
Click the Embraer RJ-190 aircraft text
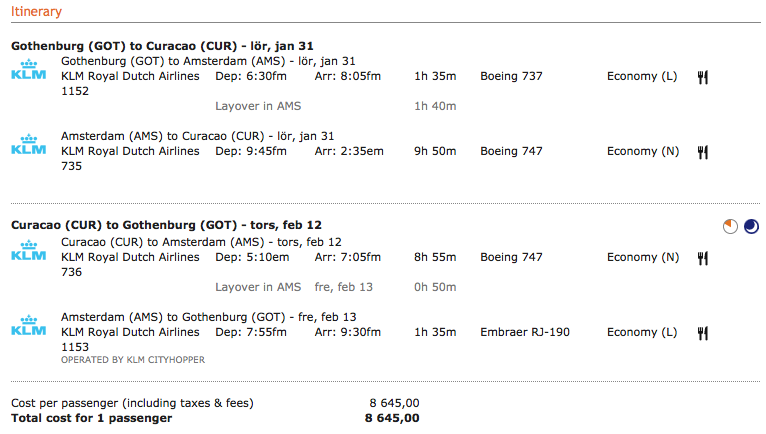click(x=525, y=332)
